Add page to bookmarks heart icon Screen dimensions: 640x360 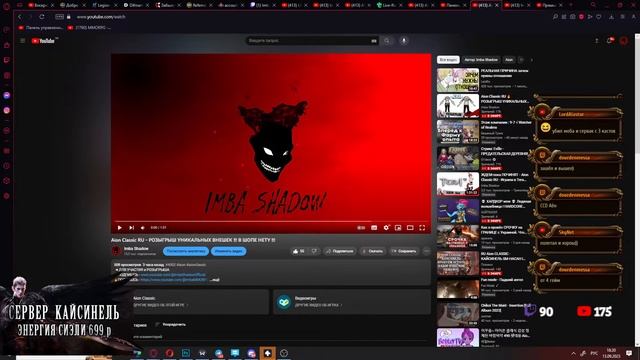[599, 17]
